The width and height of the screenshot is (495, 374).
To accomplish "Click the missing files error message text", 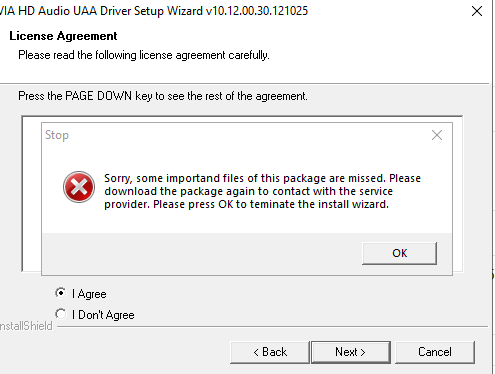I will point(262,191).
